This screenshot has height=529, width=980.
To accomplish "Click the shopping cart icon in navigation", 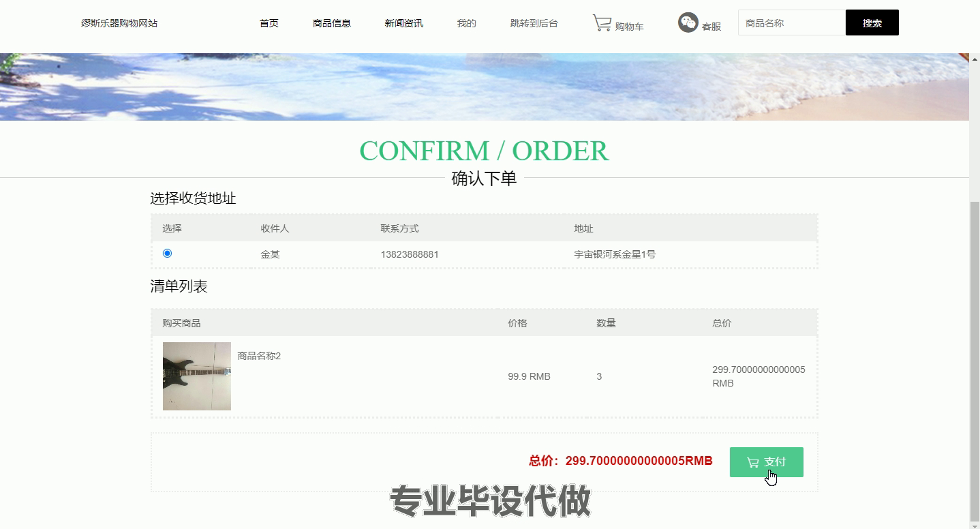I will [x=602, y=22].
